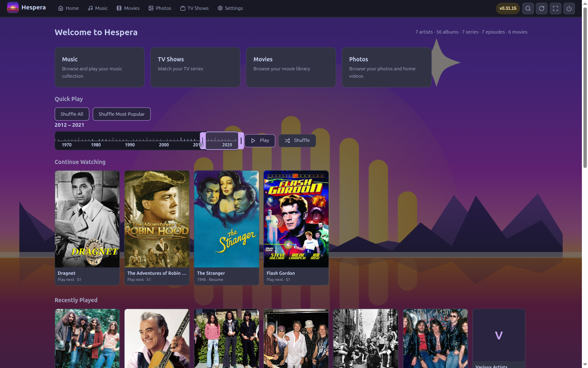Click the 'Flash Gordon' title text

pos(281,273)
